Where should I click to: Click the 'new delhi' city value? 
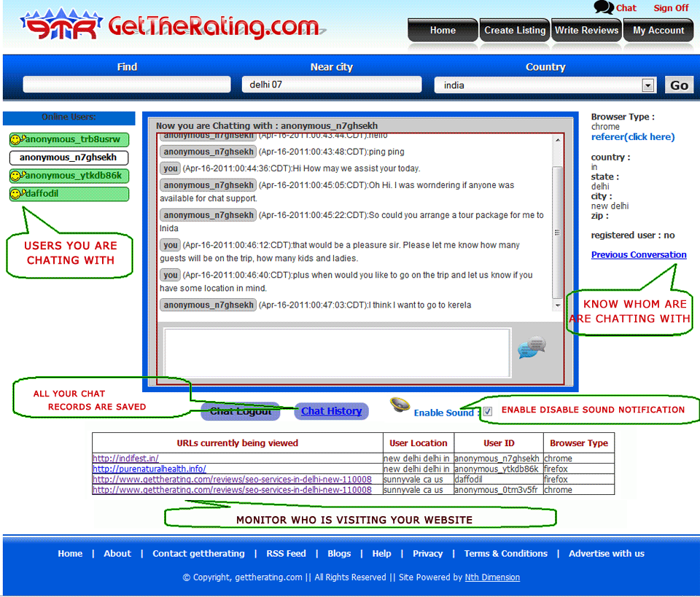610,206
